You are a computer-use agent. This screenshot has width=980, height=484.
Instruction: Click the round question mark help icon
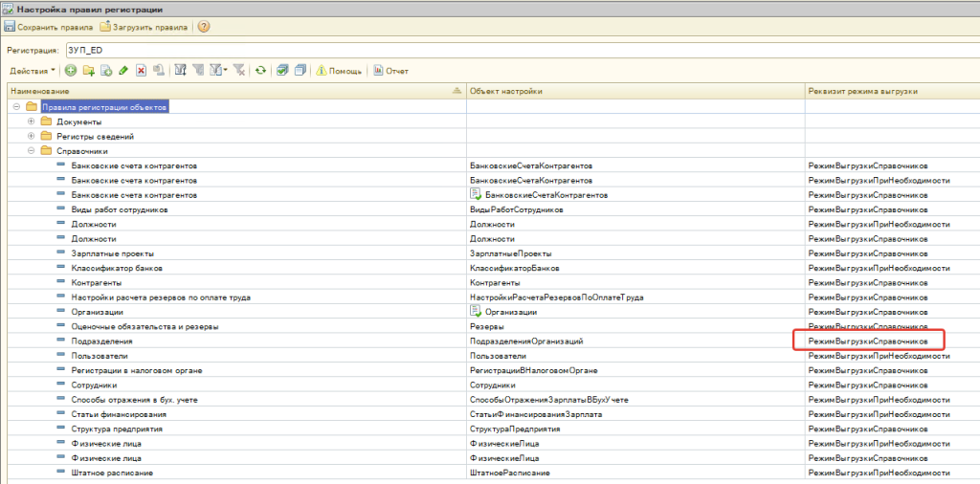[204, 27]
